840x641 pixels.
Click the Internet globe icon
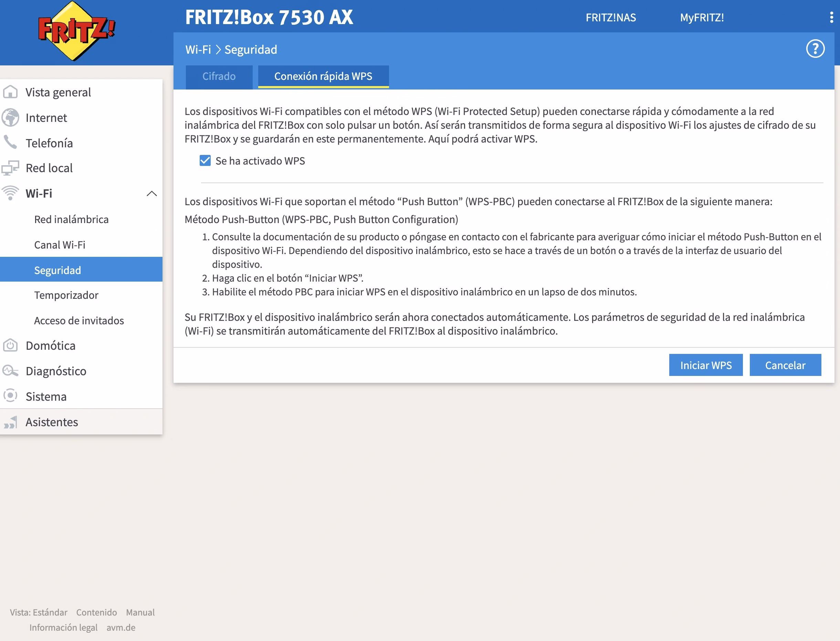pyautogui.click(x=10, y=117)
